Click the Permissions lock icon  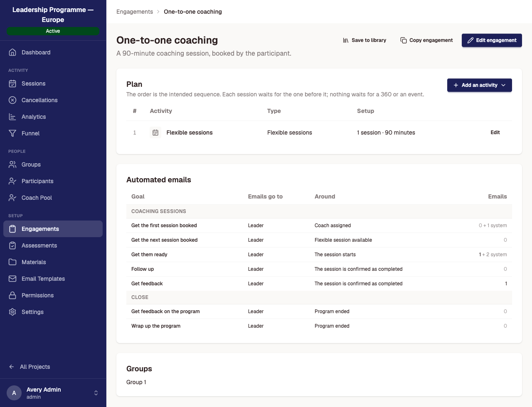tap(12, 295)
